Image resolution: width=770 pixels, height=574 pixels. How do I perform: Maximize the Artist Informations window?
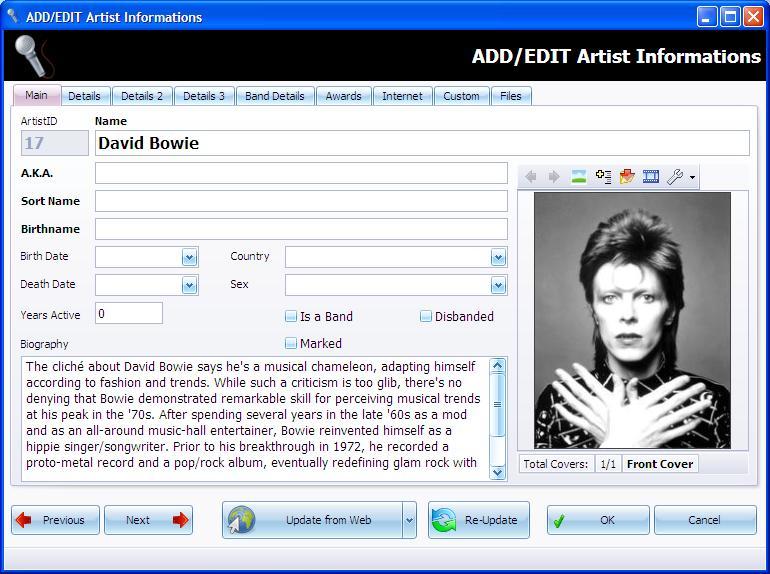(x=730, y=17)
